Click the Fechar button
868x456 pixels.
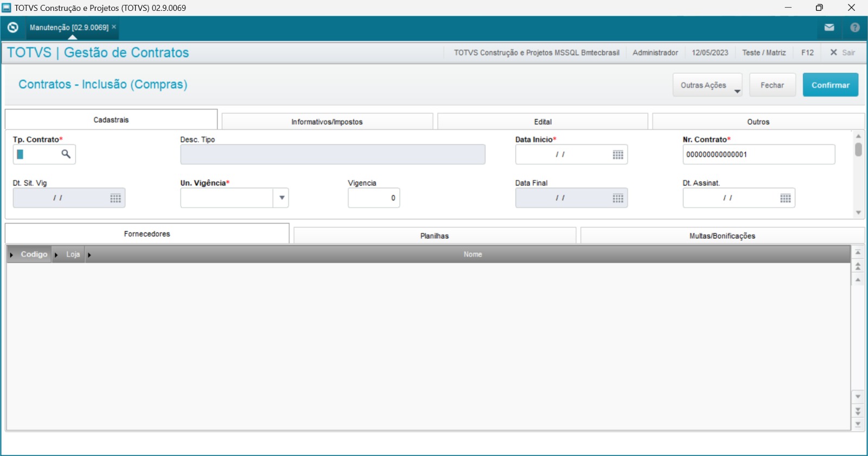click(x=773, y=85)
